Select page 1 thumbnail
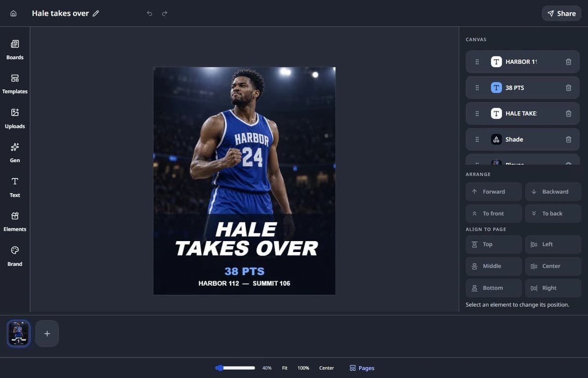This screenshot has width=588, height=378. [x=18, y=334]
